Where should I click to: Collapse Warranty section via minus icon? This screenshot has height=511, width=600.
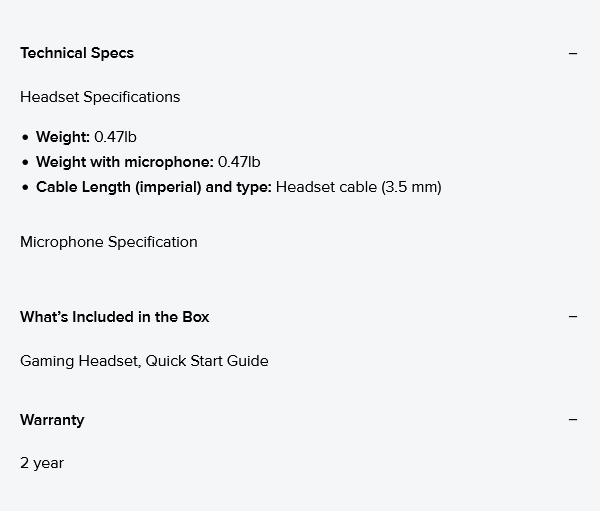(x=573, y=420)
